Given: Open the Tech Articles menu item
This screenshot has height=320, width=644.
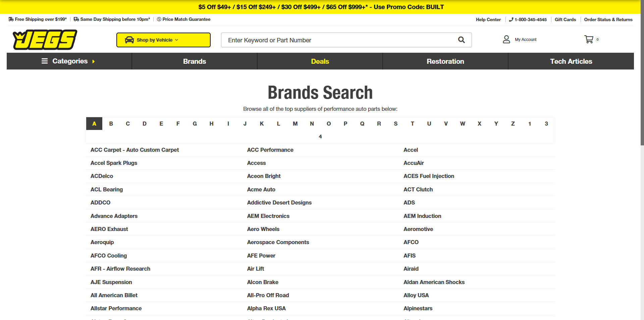Looking at the screenshot, I should tap(571, 61).
